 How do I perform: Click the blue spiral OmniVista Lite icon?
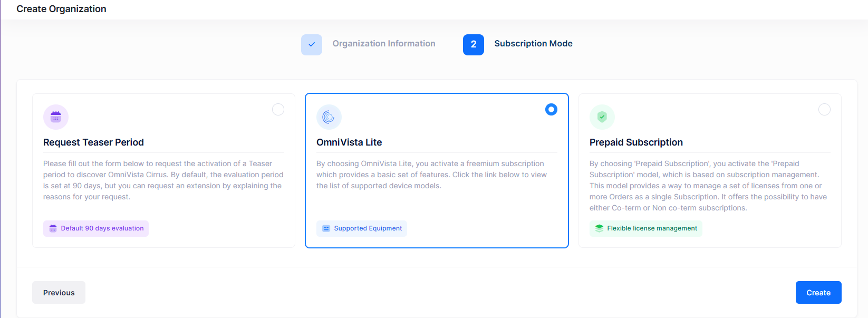click(329, 117)
